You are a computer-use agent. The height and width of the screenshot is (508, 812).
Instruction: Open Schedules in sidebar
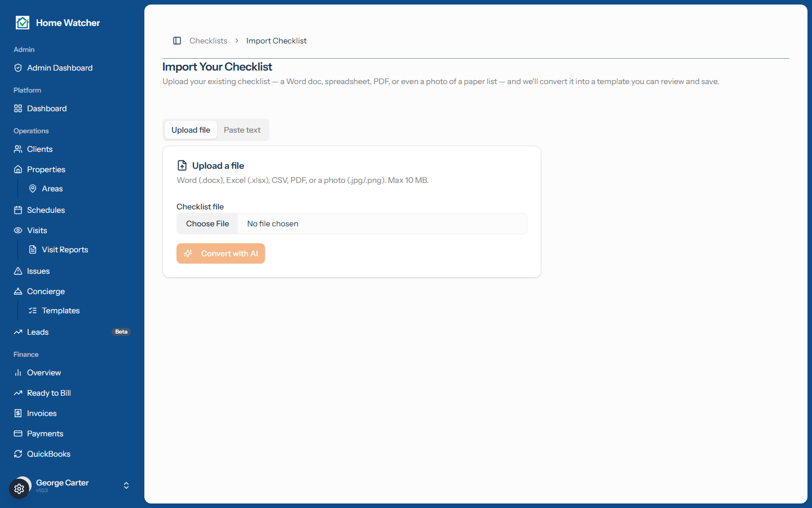72,210
